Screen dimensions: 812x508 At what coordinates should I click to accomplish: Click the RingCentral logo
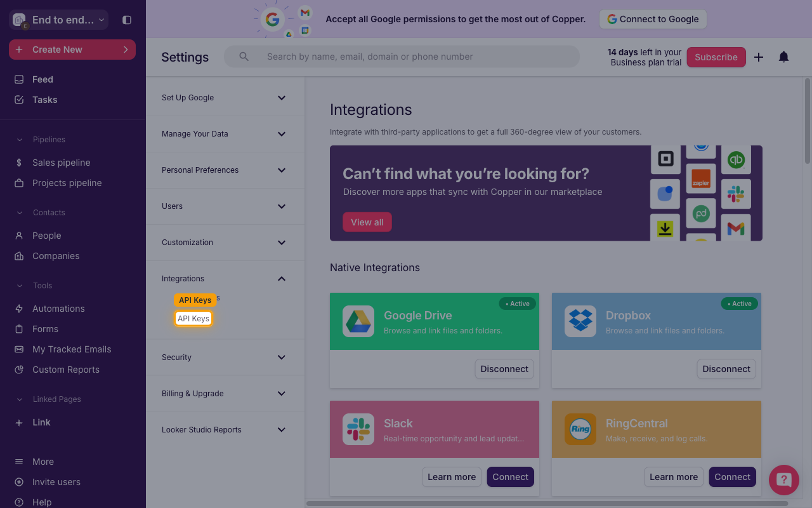(x=580, y=429)
